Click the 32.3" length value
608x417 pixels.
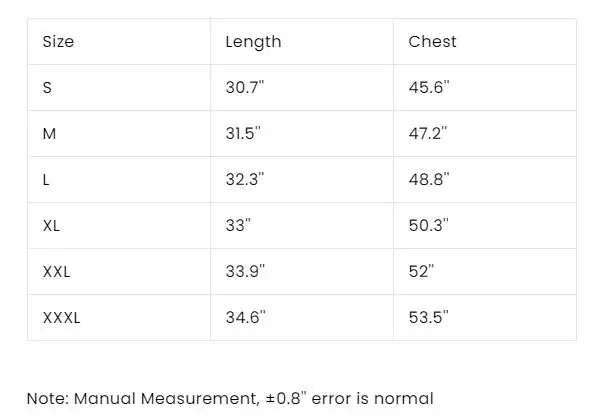tap(245, 179)
